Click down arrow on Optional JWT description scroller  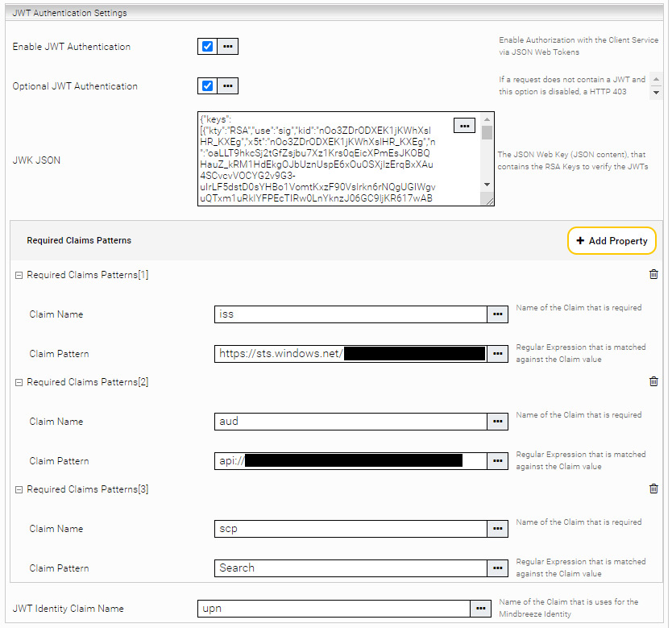point(656,93)
